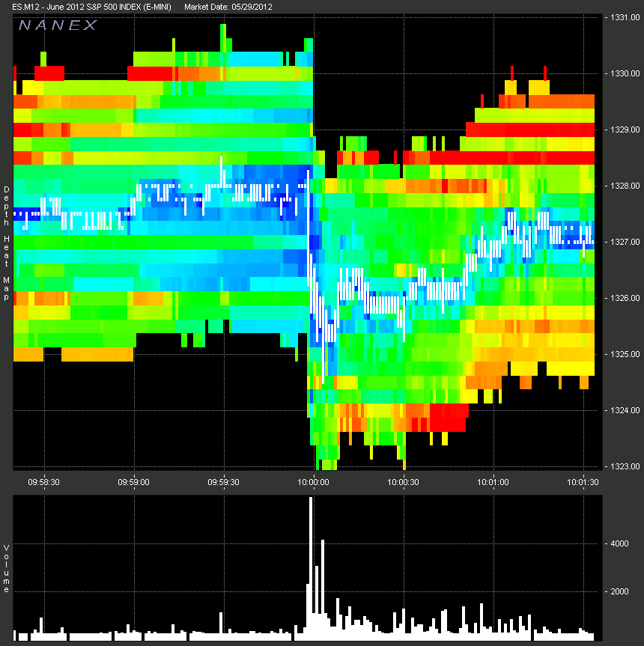Click the 09:59:00 time axis label
Screen dimensions: 644x646
pos(133,482)
